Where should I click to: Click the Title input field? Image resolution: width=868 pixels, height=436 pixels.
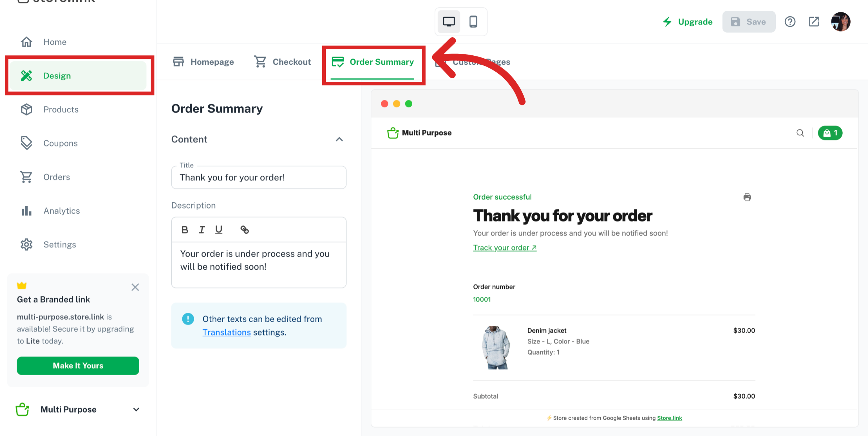259,178
